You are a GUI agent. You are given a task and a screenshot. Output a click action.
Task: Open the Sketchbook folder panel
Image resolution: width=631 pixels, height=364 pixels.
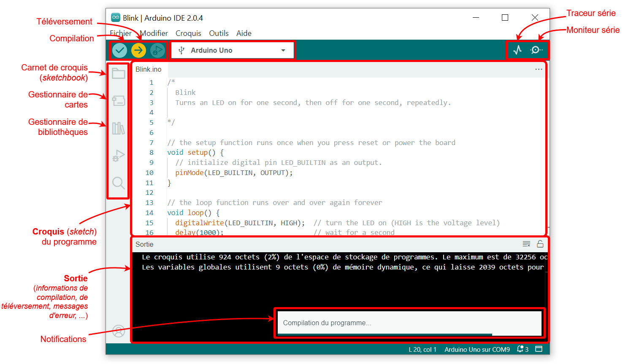[x=118, y=73]
